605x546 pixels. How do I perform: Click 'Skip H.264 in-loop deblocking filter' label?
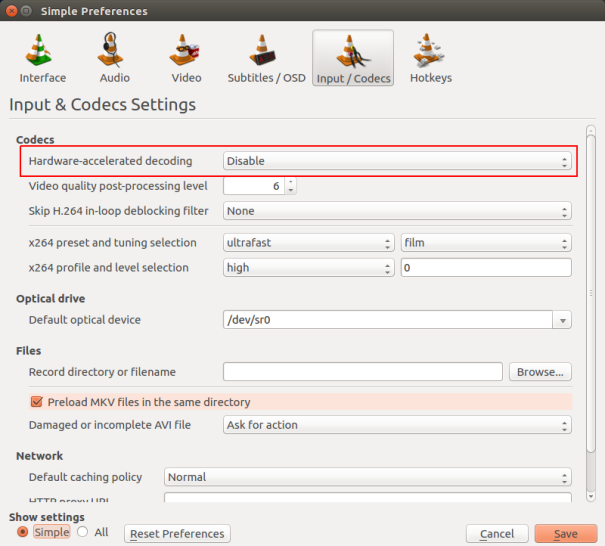pos(118,211)
